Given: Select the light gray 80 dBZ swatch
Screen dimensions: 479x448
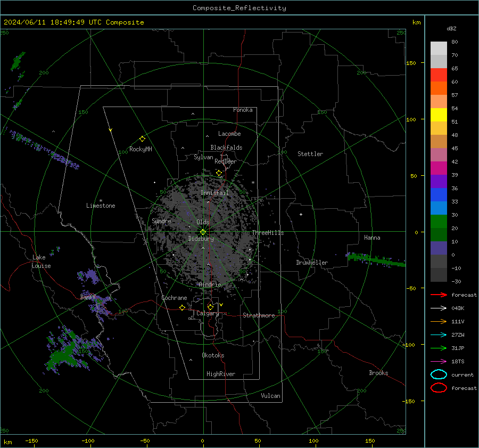Looking at the screenshot, I should coord(439,48).
